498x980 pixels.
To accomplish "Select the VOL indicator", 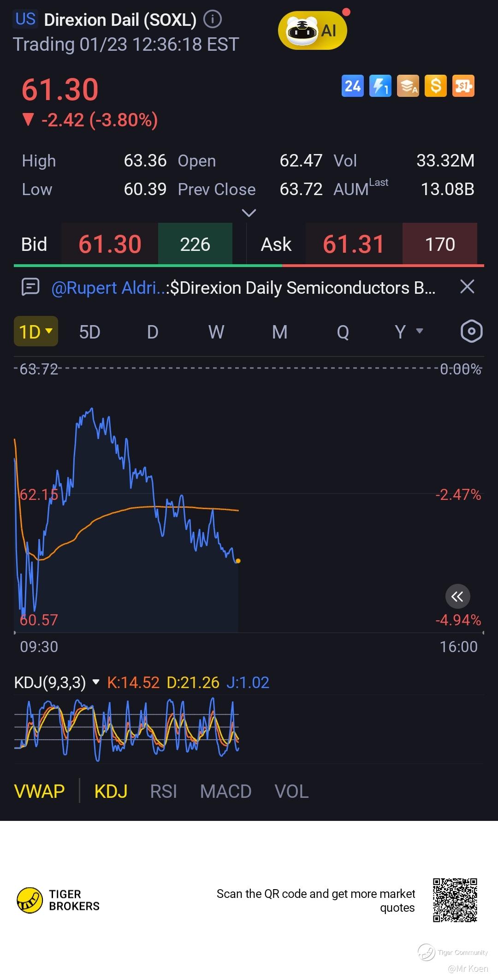I will (291, 791).
